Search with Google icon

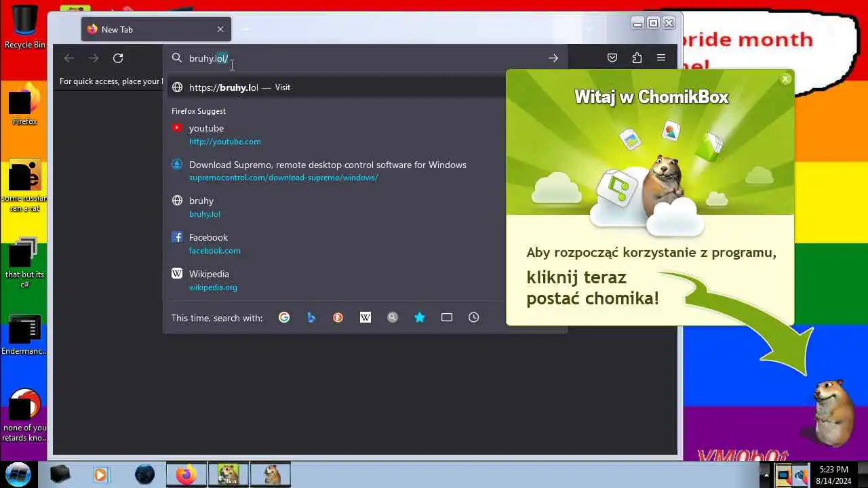coord(284,317)
